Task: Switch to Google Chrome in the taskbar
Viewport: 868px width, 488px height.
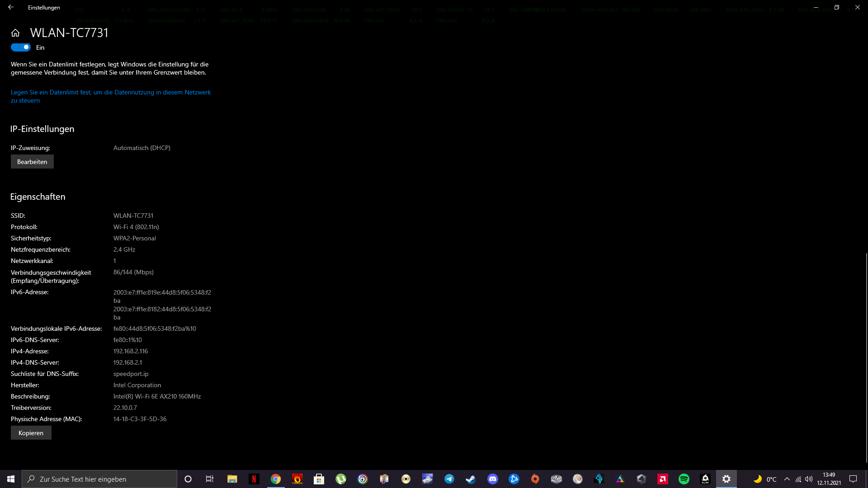Action: click(275, 479)
